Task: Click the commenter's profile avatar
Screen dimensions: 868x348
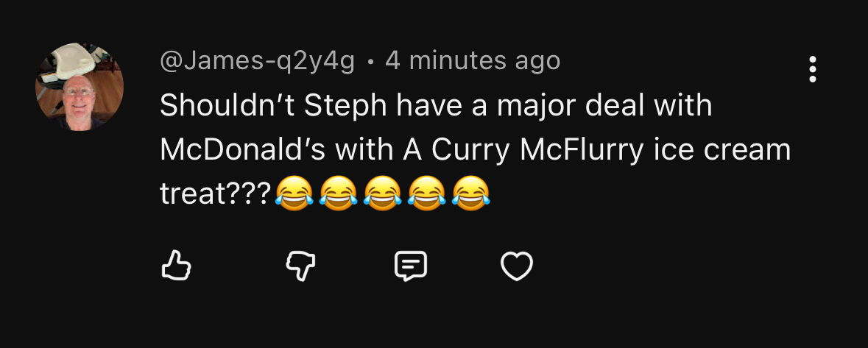Action: pos(80,88)
